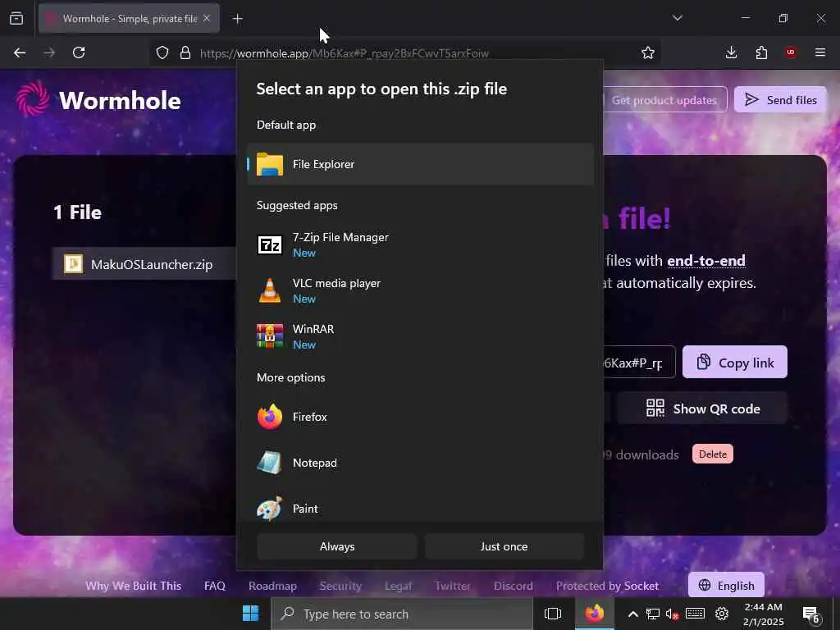The image size is (840, 630).
Task: Open the English language selector
Action: click(726, 586)
